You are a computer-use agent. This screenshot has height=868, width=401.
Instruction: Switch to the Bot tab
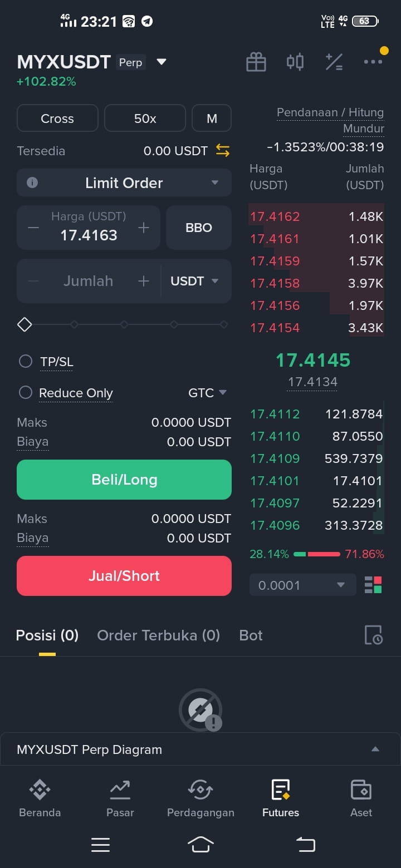[x=251, y=635]
